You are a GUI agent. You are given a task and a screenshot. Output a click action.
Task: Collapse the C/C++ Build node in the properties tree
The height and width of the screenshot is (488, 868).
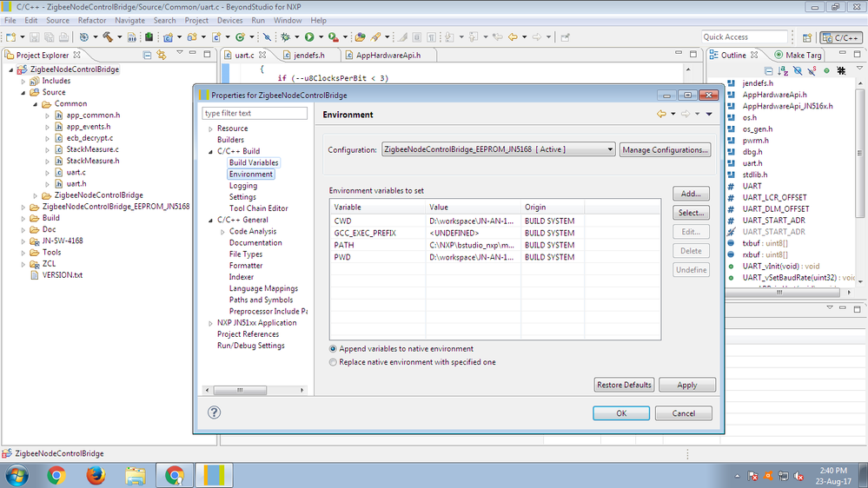tap(210, 151)
